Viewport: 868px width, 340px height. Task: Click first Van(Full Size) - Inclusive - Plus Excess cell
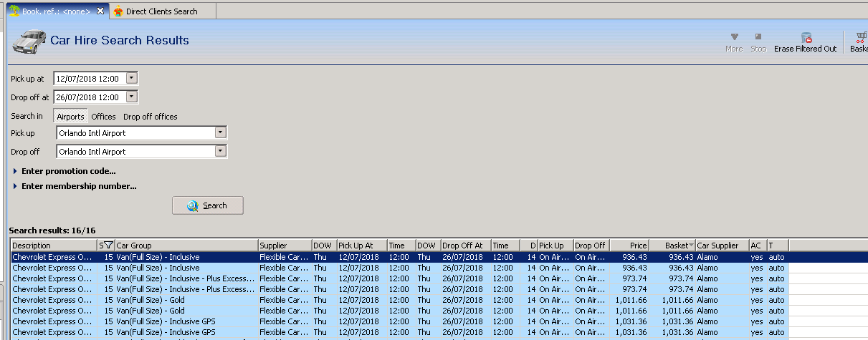[186, 278]
